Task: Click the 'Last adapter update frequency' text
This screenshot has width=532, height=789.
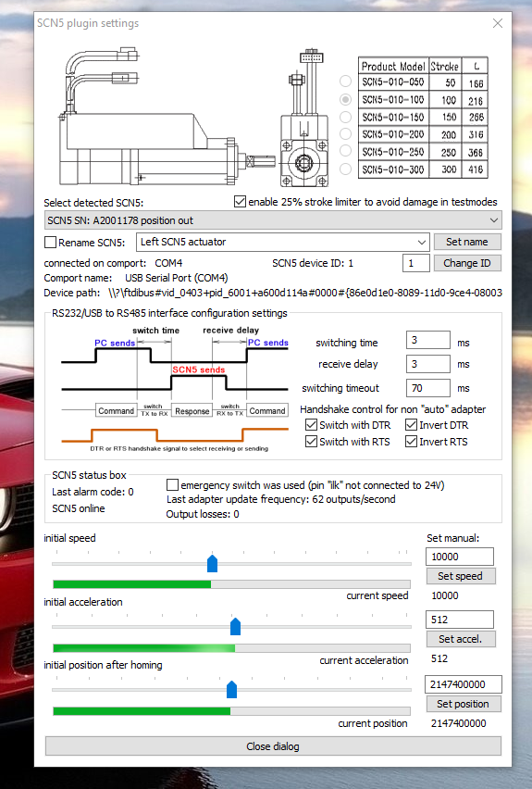Action: tap(281, 499)
